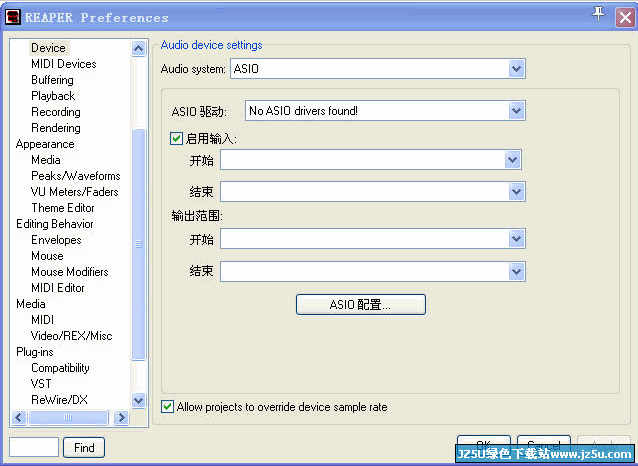Select Envelopes in the tree
638x466 pixels.
point(56,240)
